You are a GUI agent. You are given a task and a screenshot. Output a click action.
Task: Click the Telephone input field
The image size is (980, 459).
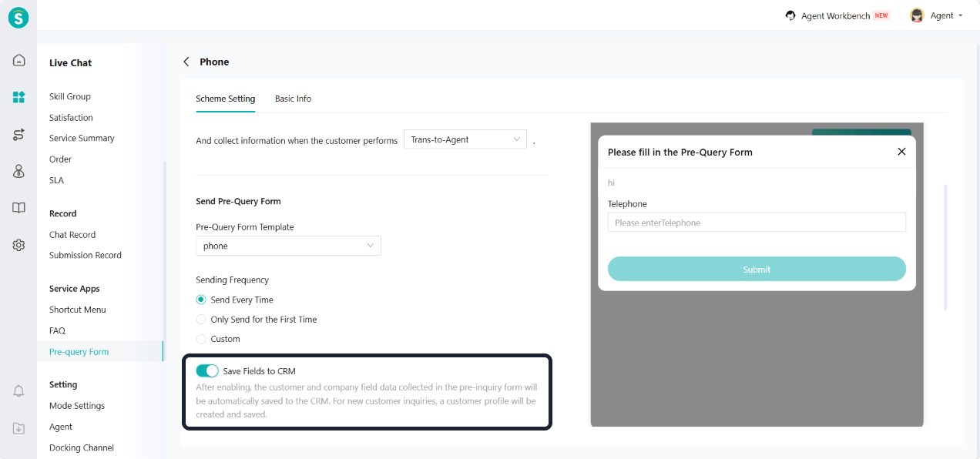[x=756, y=223]
